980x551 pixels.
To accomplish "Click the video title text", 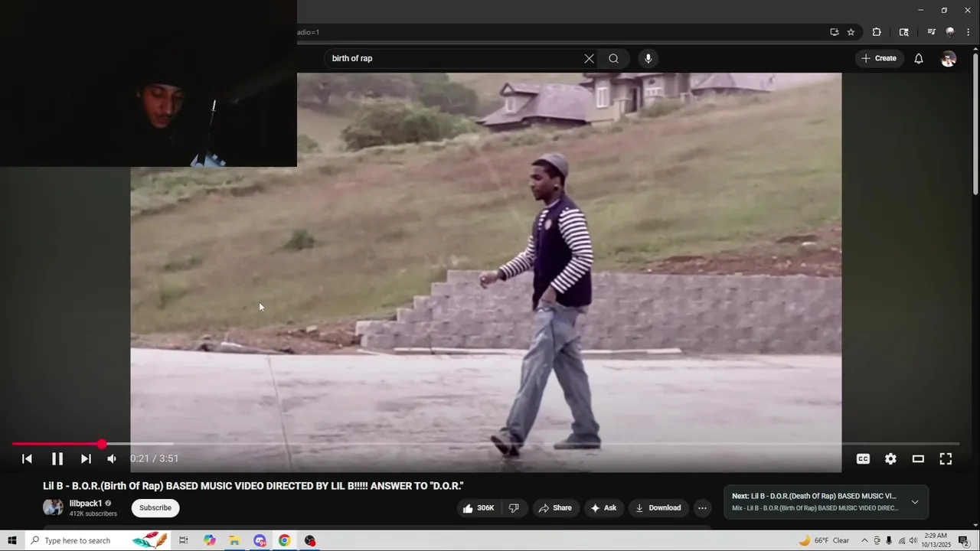I will (253, 486).
